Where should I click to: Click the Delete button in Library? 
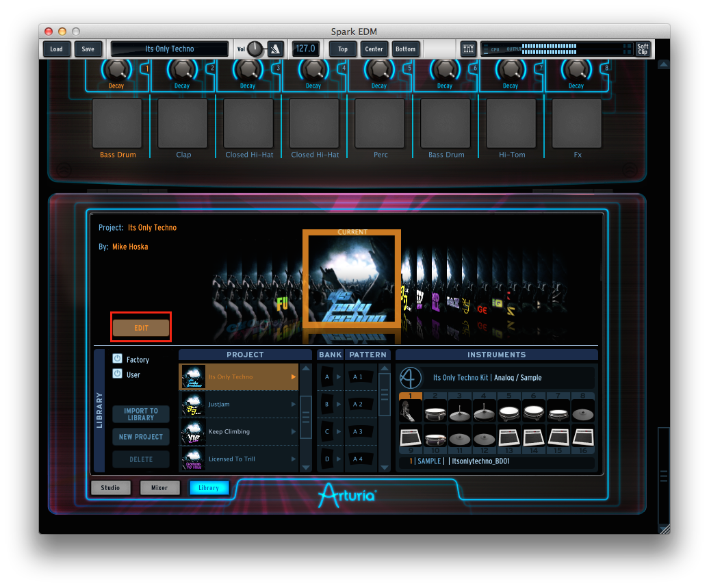click(x=141, y=459)
